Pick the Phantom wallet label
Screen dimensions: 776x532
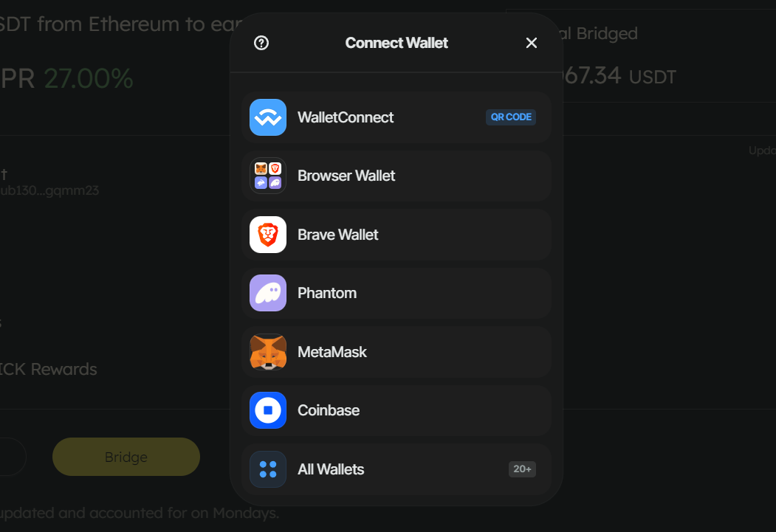(x=327, y=293)
